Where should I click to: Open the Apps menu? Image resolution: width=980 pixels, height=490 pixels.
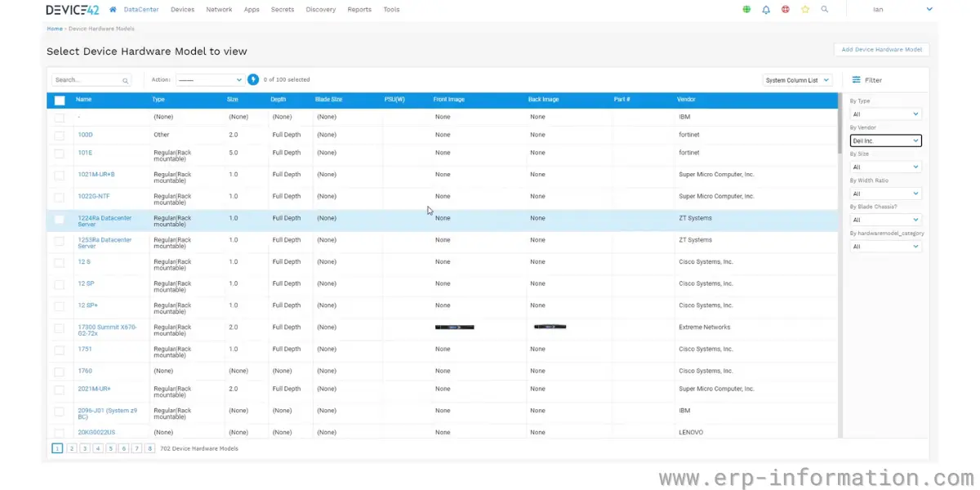click(x=252, y=10)
